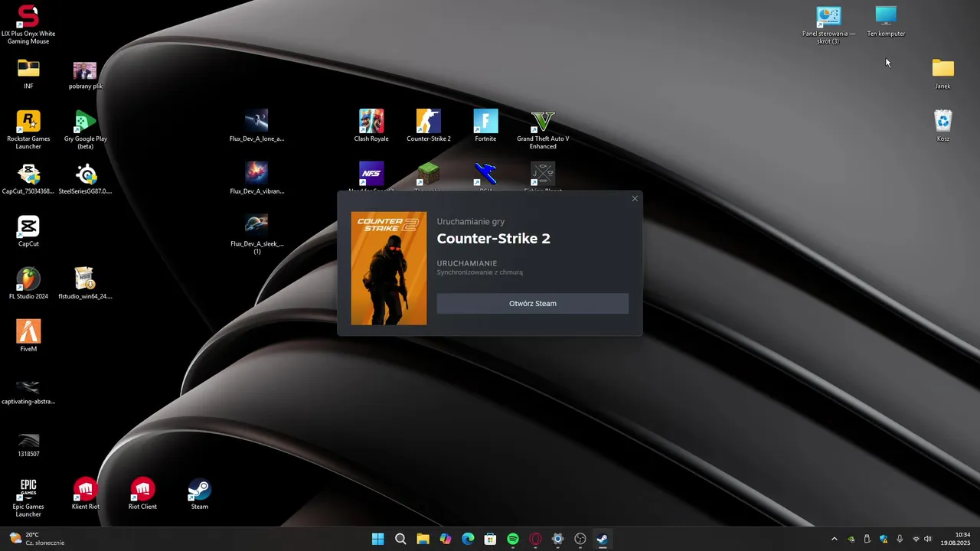Open the weather widget showing 20°C
Viewport: 980px width, 551px height.
point(37,539)
